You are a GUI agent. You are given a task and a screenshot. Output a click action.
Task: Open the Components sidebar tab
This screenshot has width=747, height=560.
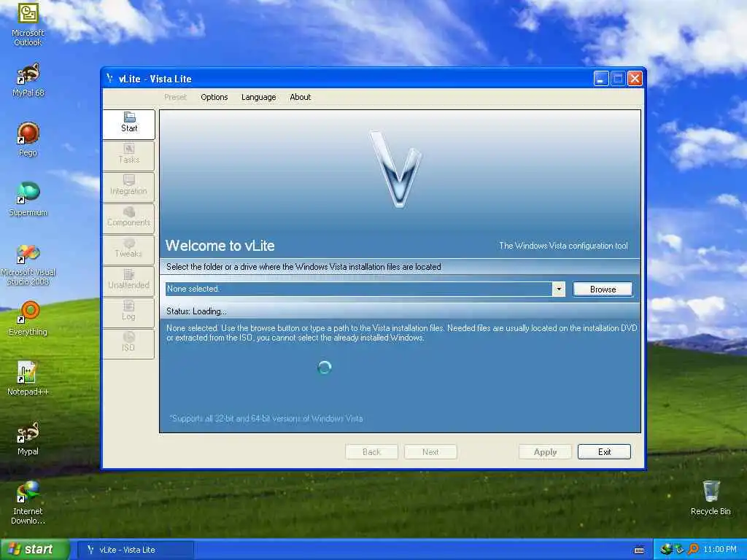click(128, 219)
